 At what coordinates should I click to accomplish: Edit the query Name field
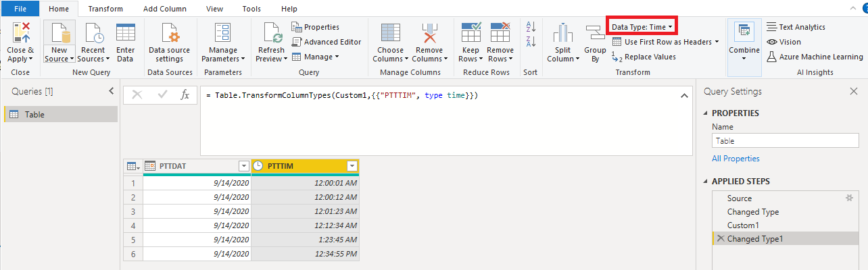pyautogui.click(x=785, y=141)
